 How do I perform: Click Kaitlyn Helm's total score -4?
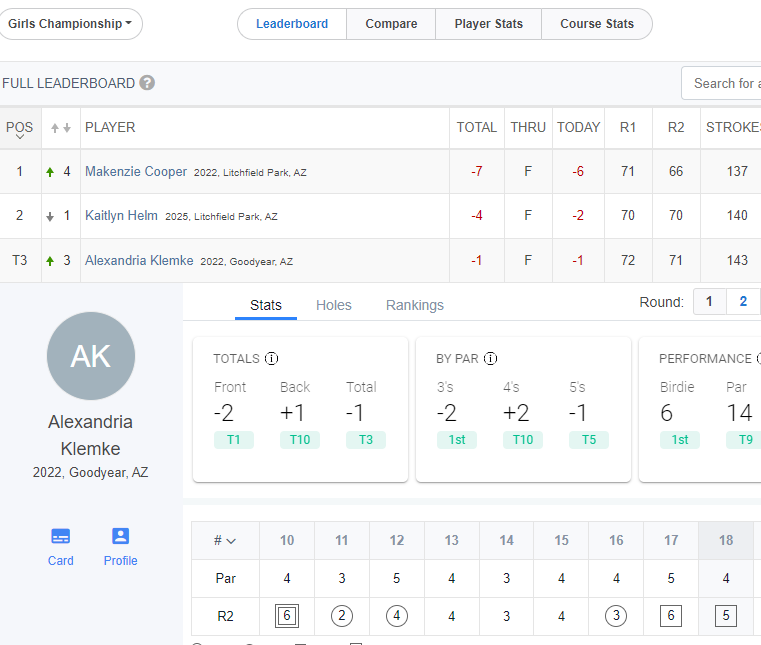[x=477, y=215]
